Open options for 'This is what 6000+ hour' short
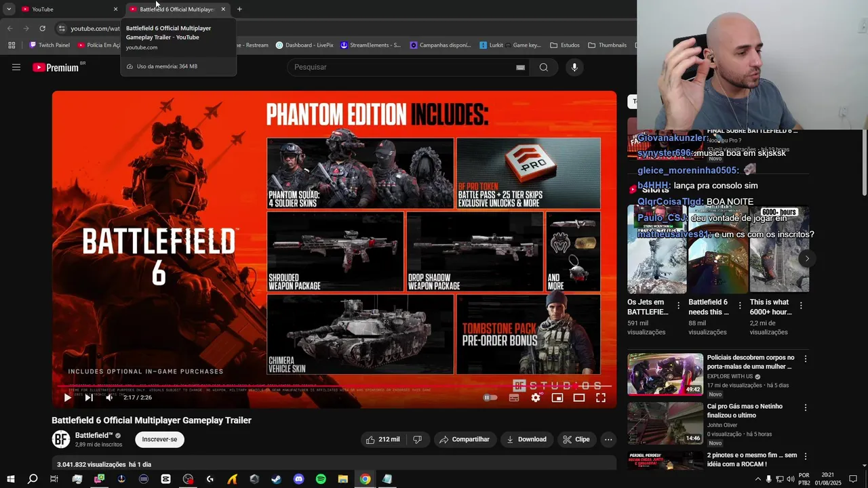 pos(801,306)
